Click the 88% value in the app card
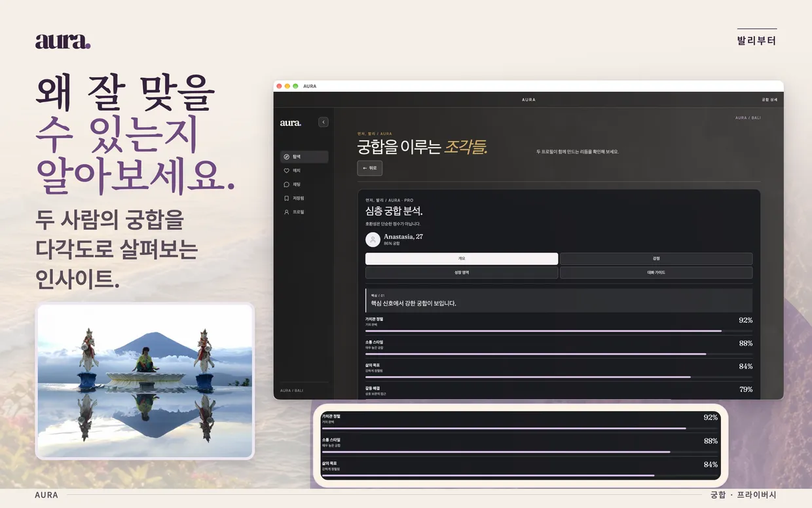 click(x=745, y=343)
